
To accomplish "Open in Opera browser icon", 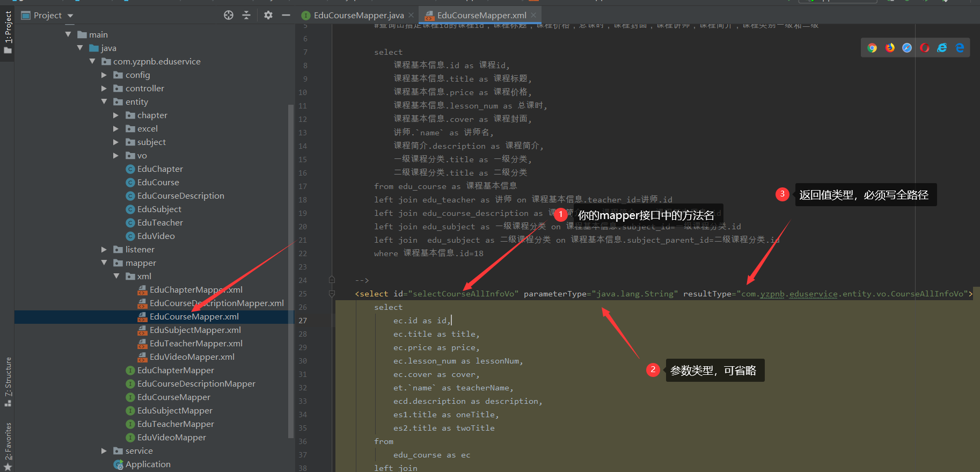I will click(925, 48).
